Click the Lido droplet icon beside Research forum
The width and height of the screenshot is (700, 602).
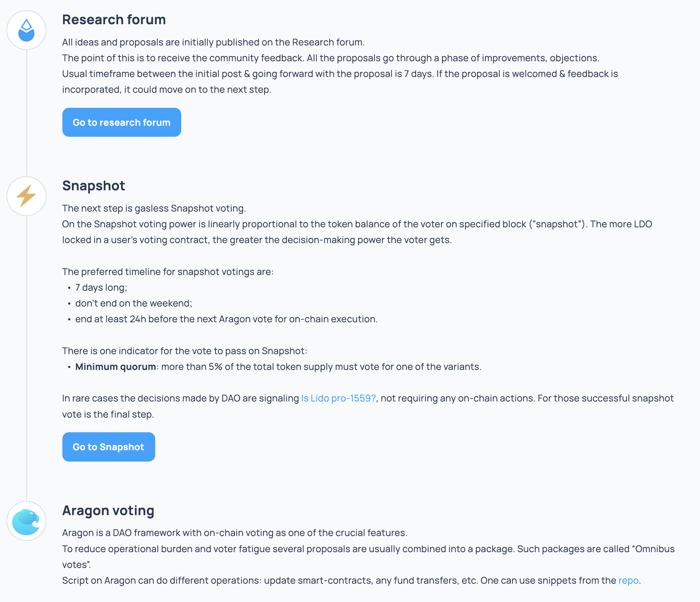26,30
